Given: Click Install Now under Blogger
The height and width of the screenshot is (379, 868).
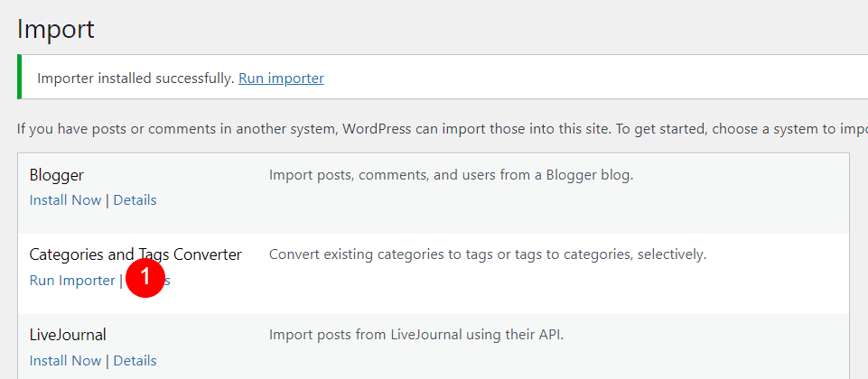Looking at the screenshot, I should coord(65,200).
